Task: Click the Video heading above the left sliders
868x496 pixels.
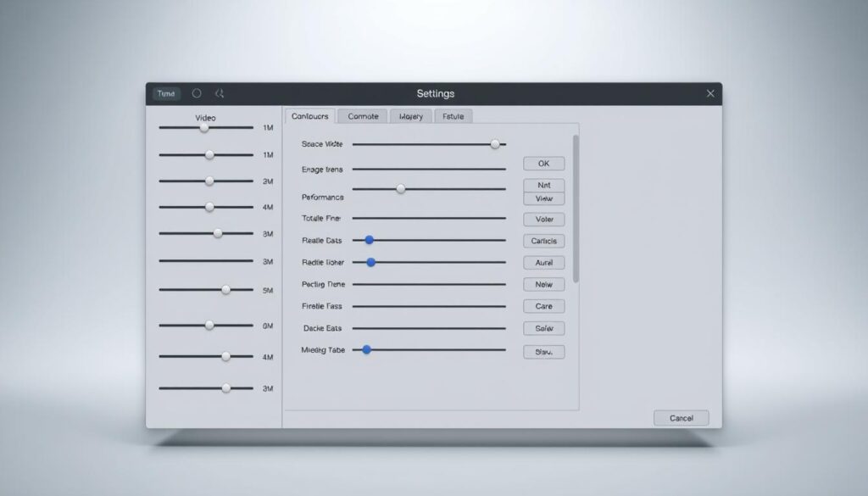Action: 205,118
